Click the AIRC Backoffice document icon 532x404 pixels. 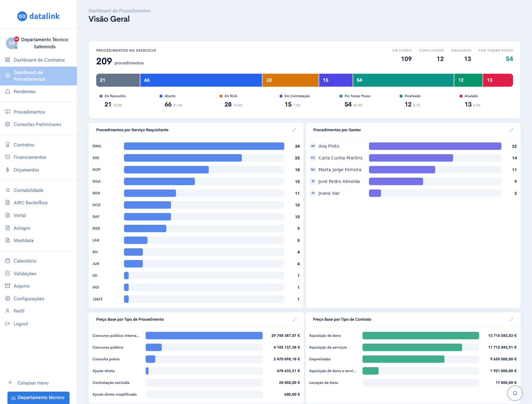tap(8, 203)
